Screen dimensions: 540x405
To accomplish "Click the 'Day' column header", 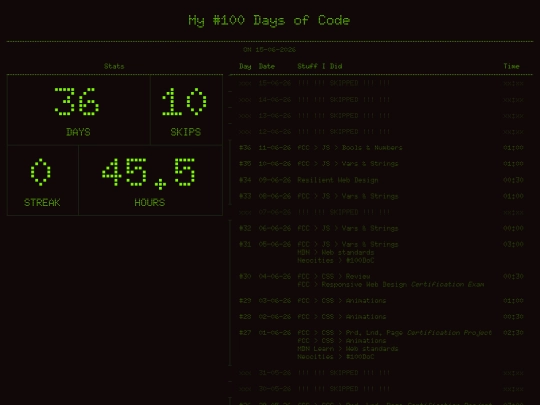I will [245, 66].
